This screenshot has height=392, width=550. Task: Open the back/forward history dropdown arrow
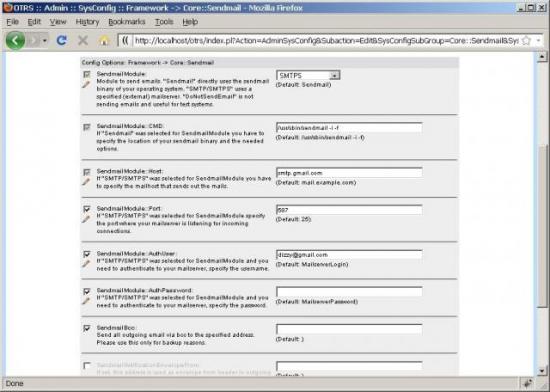(x=45, y=41)
